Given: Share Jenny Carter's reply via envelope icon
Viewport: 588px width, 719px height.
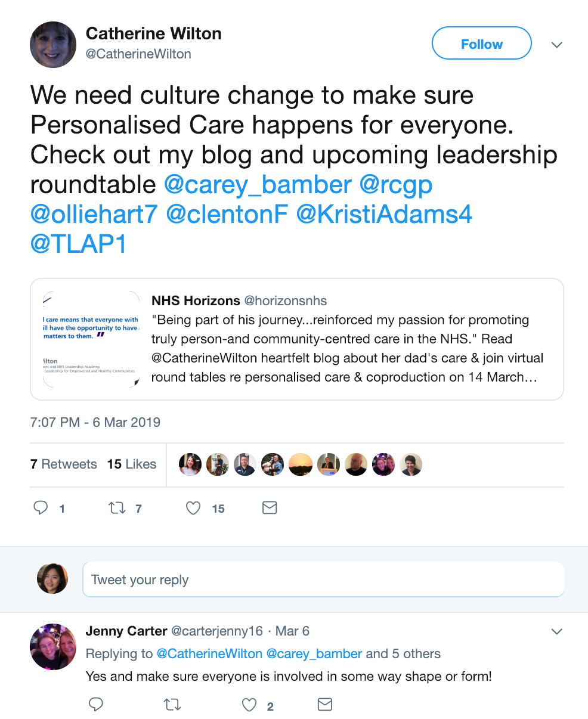Looking at the screenshot, I should [x=325, y=705].
